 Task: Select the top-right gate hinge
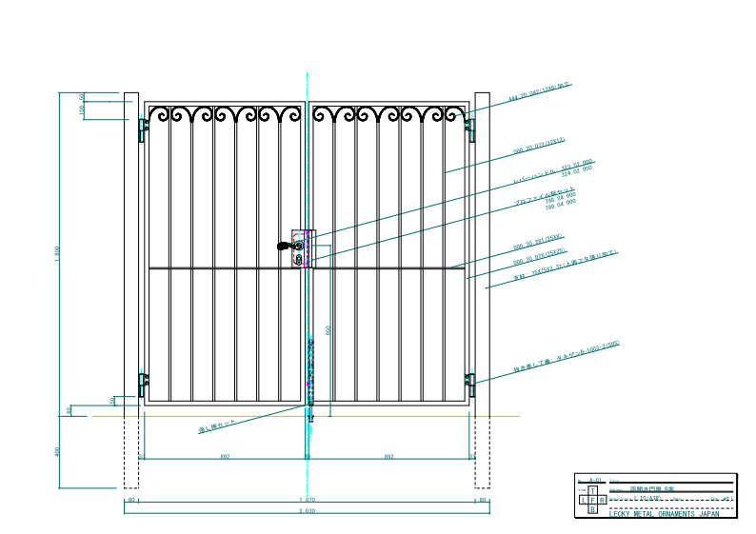(469, 127)
